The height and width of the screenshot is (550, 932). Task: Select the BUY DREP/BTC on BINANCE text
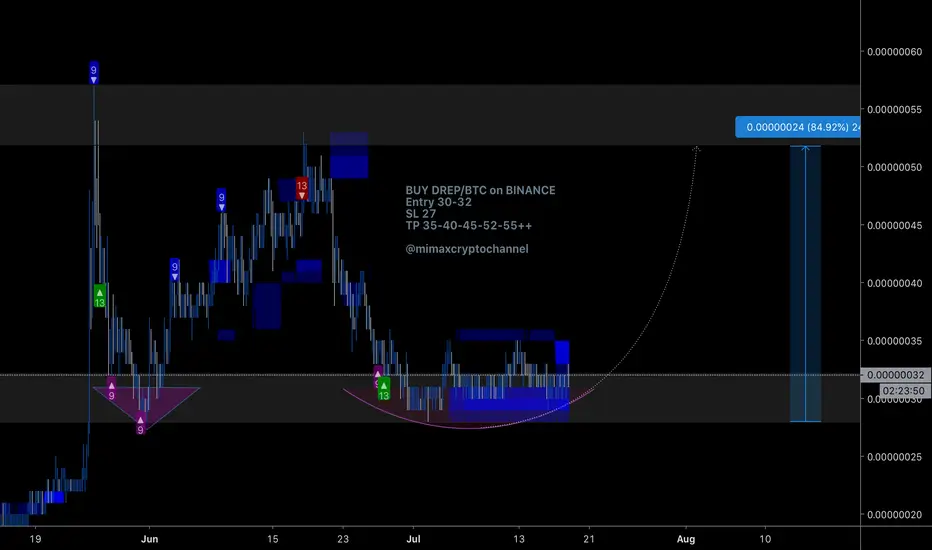(480, 190)
